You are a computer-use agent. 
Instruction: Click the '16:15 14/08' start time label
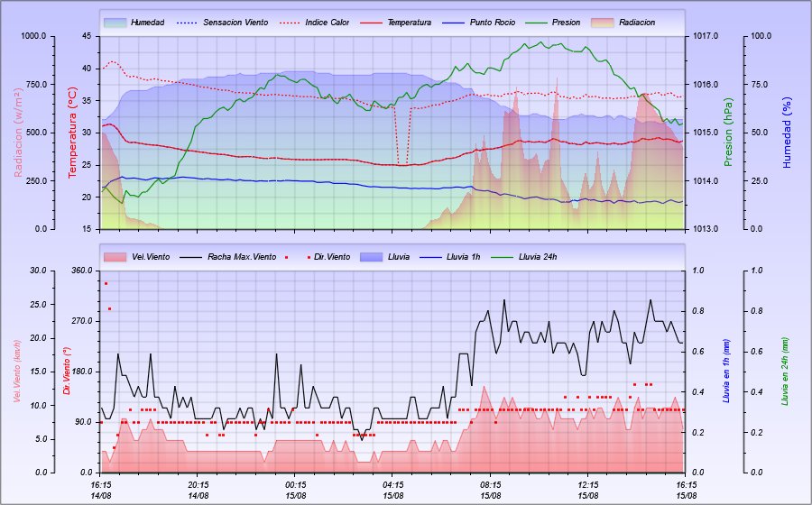point(101,491)
